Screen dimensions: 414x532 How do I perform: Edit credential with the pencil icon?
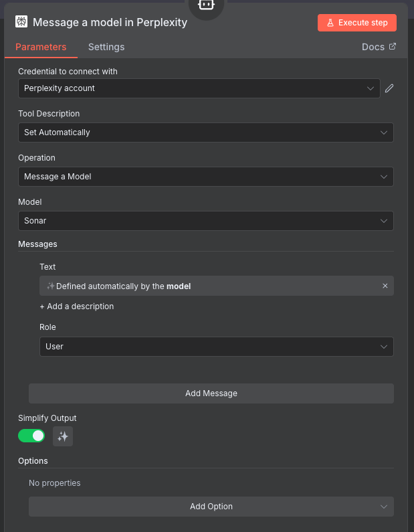click(x=389, y=88)
